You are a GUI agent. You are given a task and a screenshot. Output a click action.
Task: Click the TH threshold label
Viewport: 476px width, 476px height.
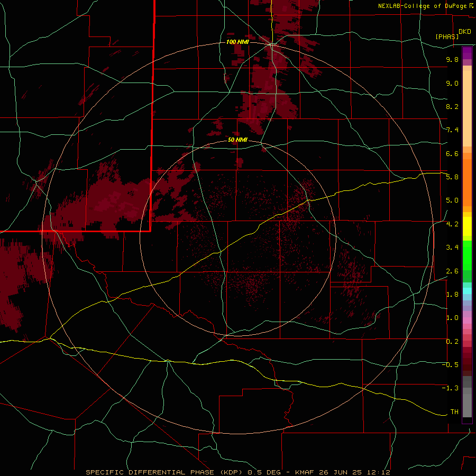click(x=454, y=412)
